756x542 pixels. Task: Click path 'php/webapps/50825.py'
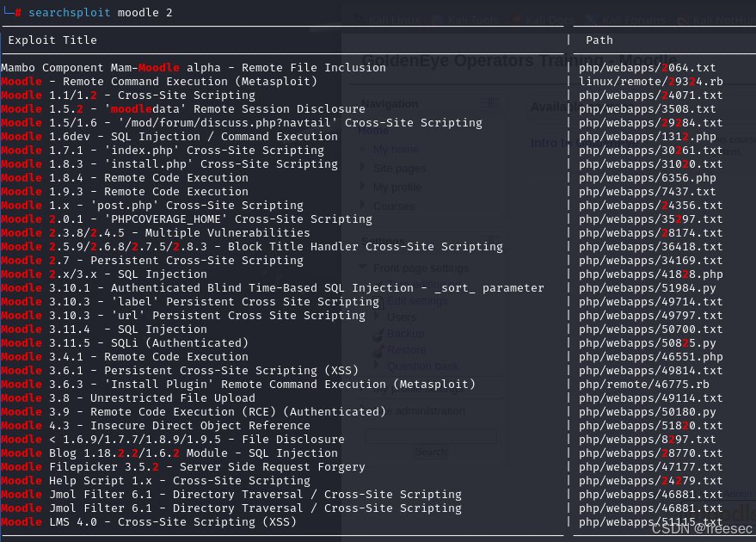[647, 342]
